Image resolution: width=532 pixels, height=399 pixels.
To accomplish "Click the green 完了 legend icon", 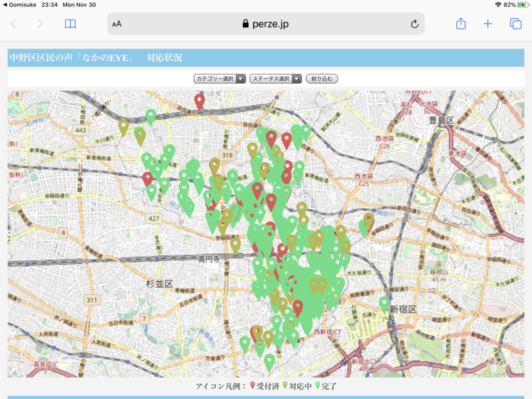I will click(318, 385).
